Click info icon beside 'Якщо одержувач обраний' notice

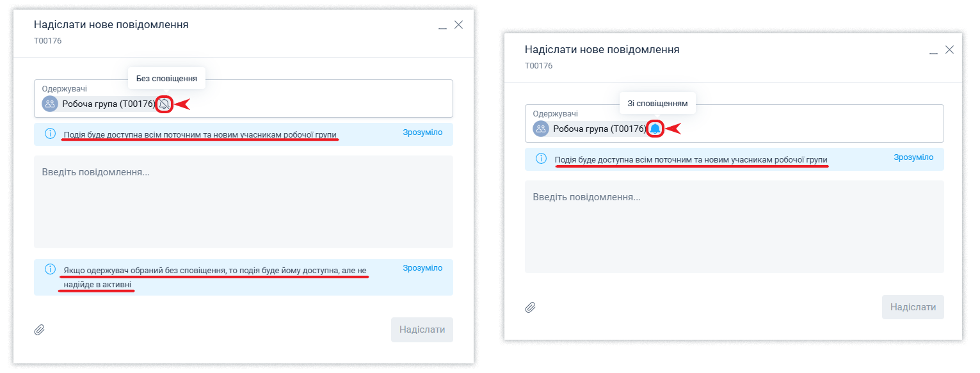(x=50, y=269)
